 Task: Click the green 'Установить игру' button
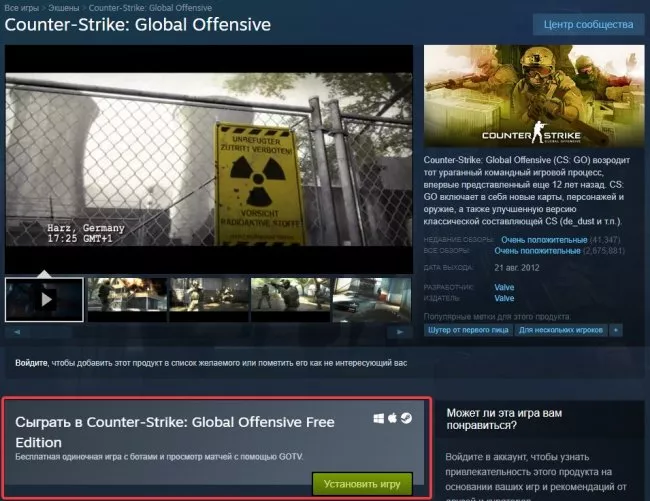(x=362, y=484)
